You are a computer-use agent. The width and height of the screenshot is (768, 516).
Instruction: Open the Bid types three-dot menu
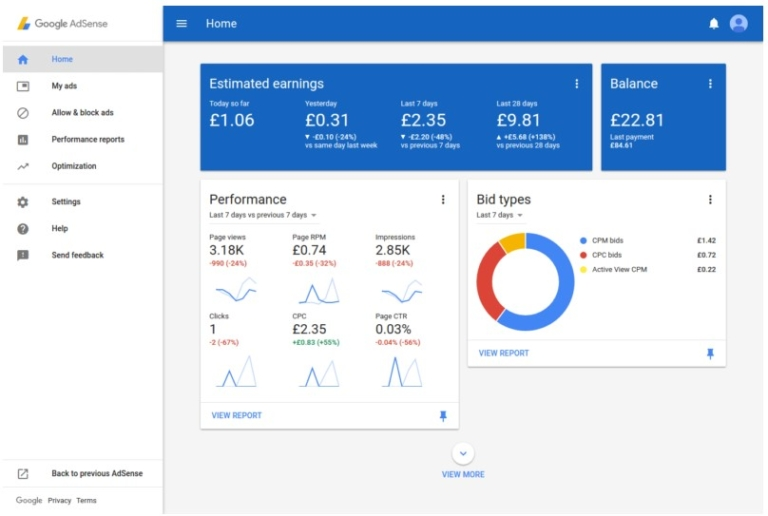click(710, 200)
